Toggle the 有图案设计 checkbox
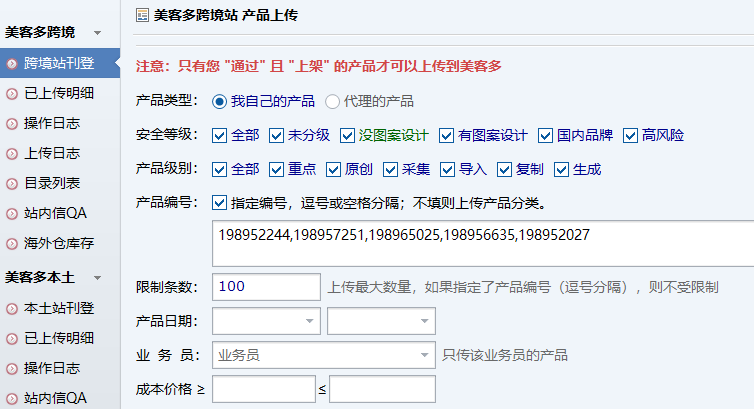Viewport: 754px width, 409px height. tap(446, 136)
